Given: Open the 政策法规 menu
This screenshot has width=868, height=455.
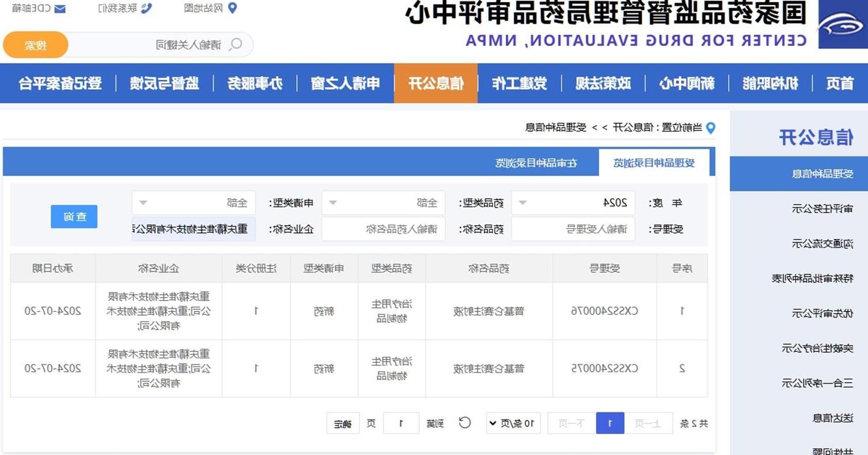Looking at the screenshot, I should (603, 83).
